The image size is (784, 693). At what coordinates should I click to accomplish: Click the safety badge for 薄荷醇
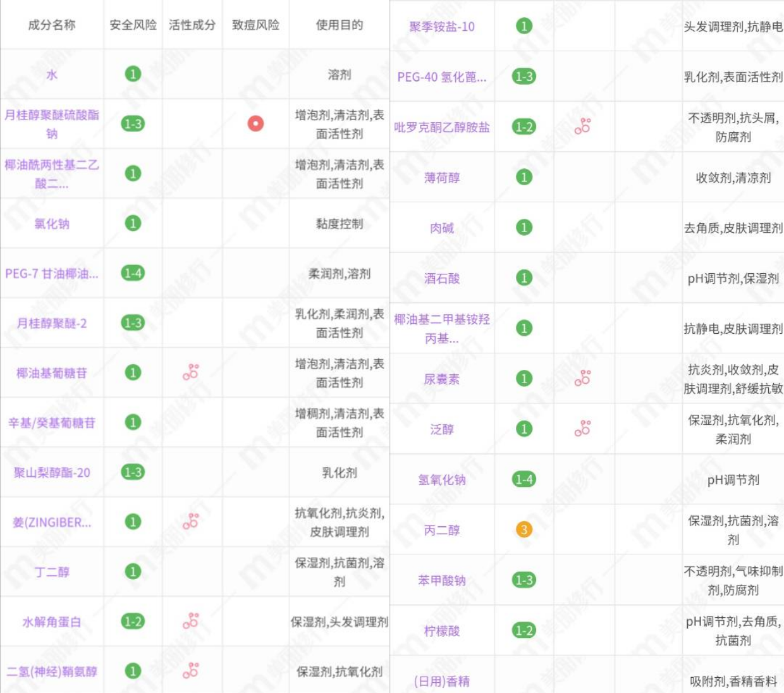click(x=524, y=177)
